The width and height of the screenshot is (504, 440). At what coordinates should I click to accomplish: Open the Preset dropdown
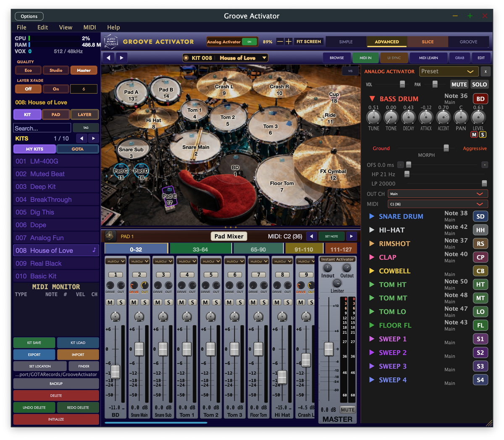[449, 71]
